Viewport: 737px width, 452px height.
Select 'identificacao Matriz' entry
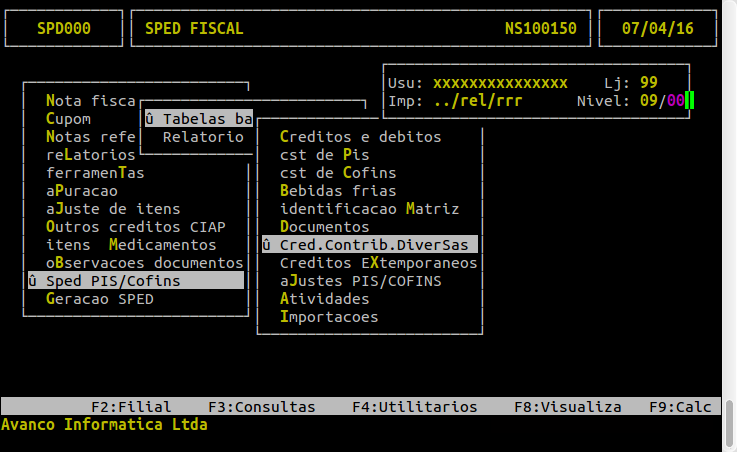coord(369,209)
